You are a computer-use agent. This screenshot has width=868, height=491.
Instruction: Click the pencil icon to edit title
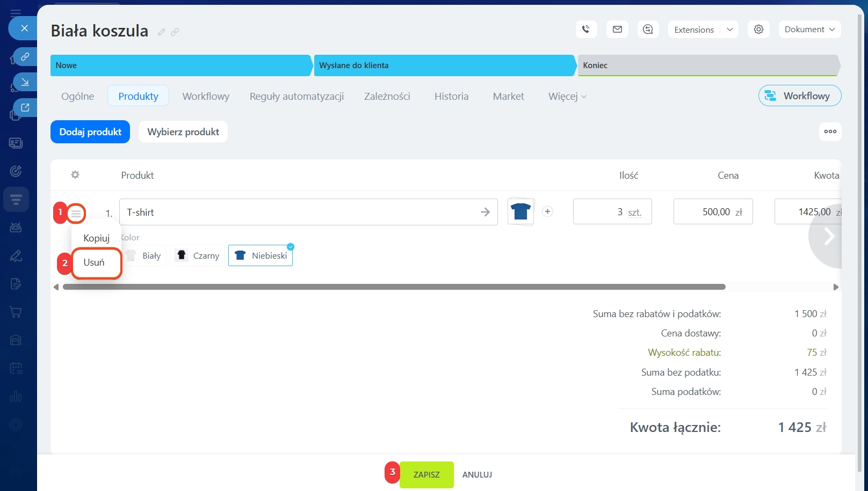point(161,32)
